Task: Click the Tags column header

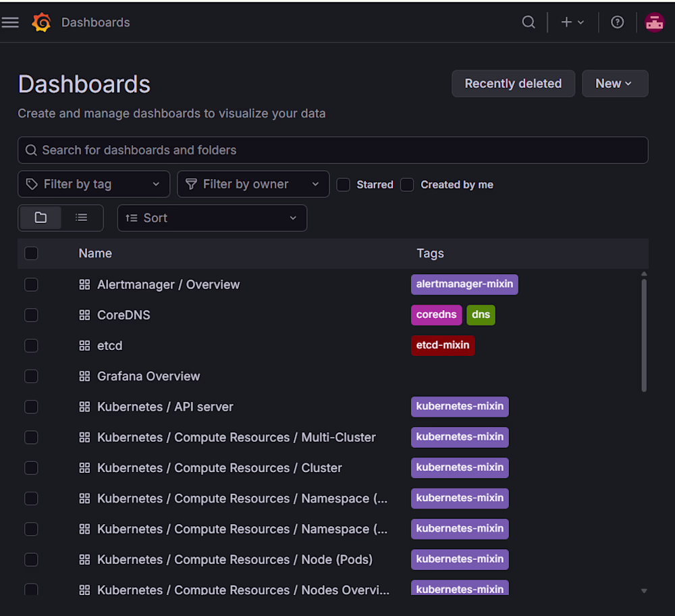Action: [430, 253]
